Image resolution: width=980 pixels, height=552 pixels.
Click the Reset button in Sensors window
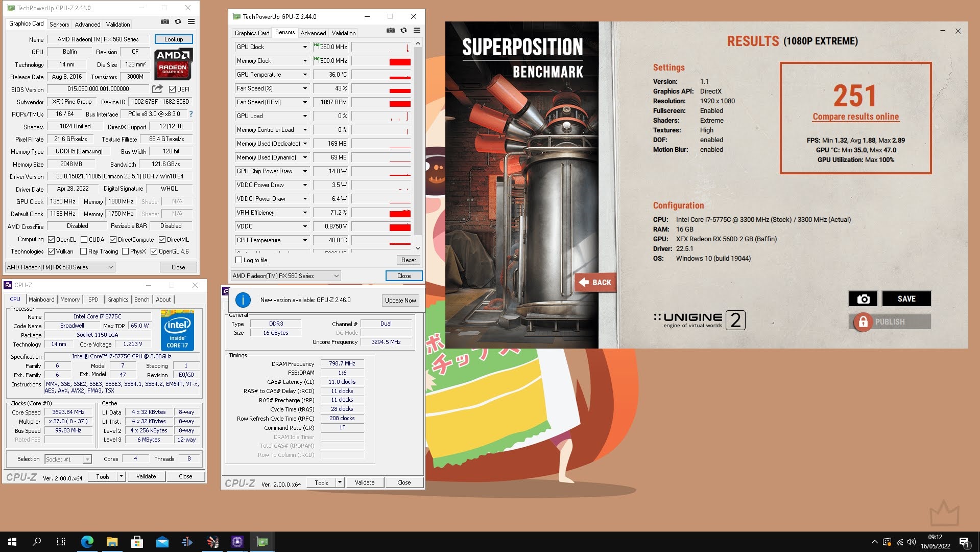pos(409,260)
